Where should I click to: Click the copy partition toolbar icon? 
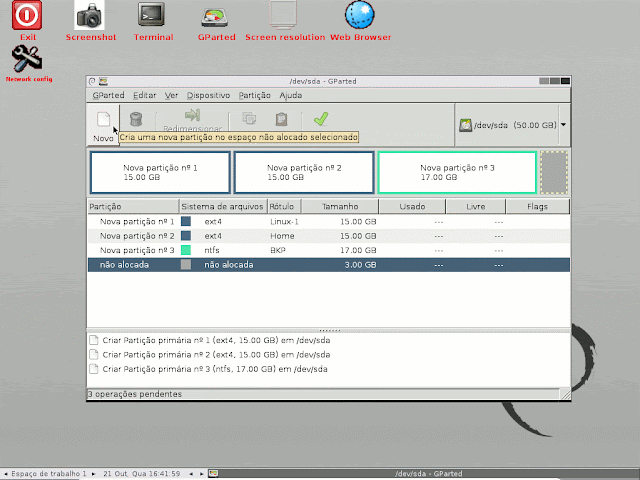[249, 119]
